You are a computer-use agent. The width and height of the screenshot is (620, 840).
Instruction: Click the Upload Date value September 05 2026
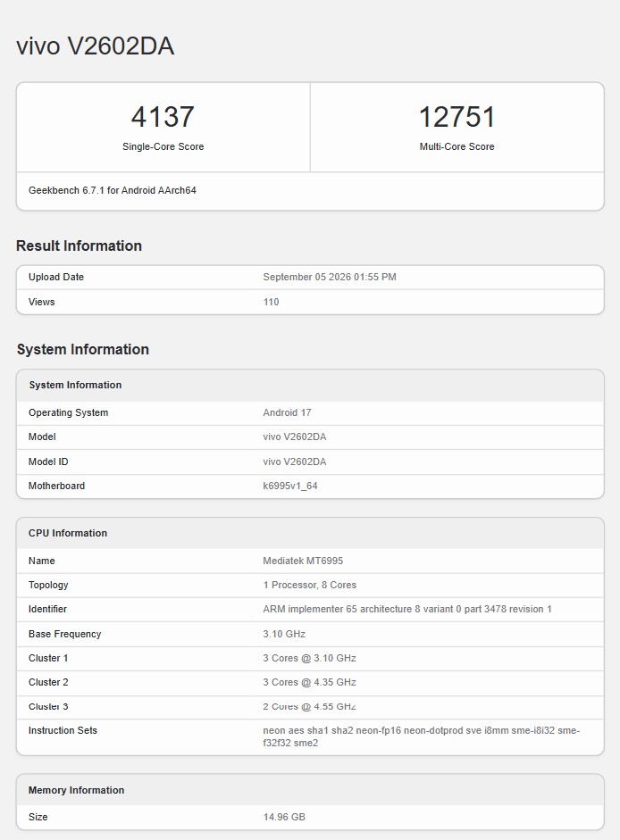coord(330,277)
